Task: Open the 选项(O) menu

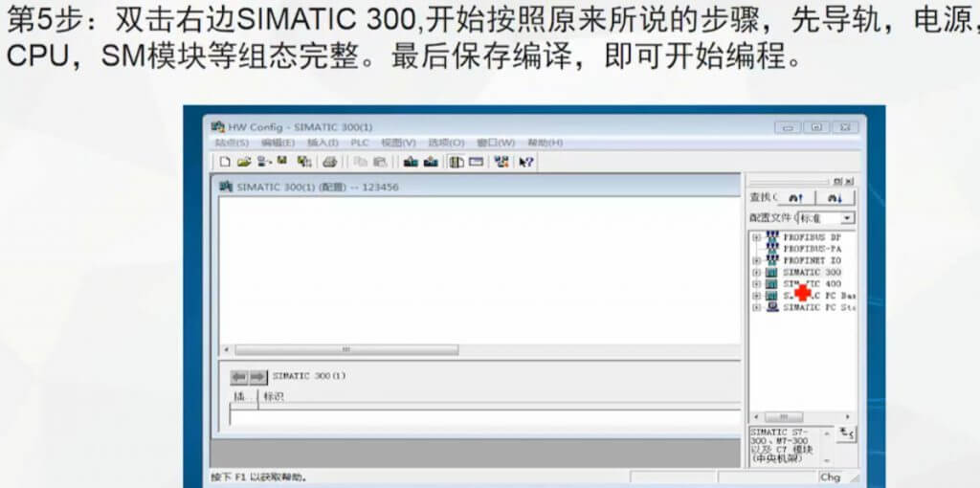Action: click(446, 144)
